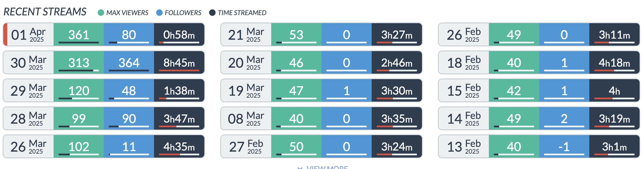Click the red live marker on 01 Apr

pyautogui.click(x=5, y=34)
